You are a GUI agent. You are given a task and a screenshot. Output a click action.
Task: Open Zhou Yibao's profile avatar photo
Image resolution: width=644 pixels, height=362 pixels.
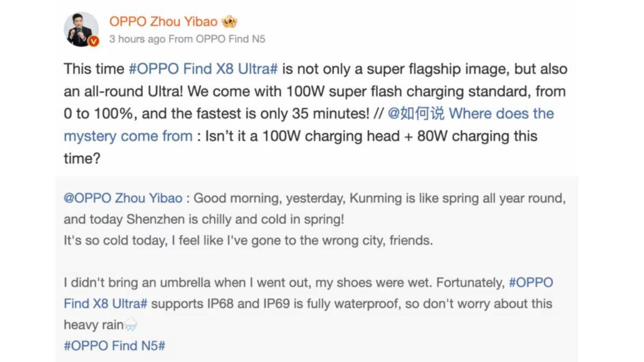81,28
